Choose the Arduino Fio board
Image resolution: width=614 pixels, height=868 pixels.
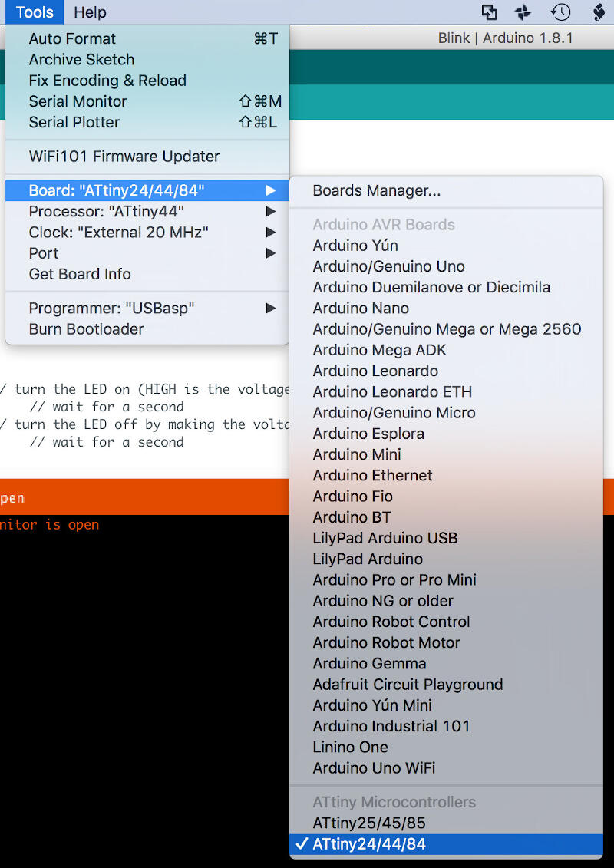click(x=446, y=497)
